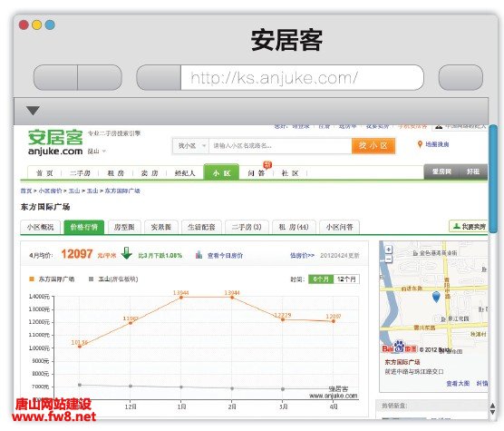
Task: Click the webpage vertical scrollbar thumb
Action: coord(493,179)
